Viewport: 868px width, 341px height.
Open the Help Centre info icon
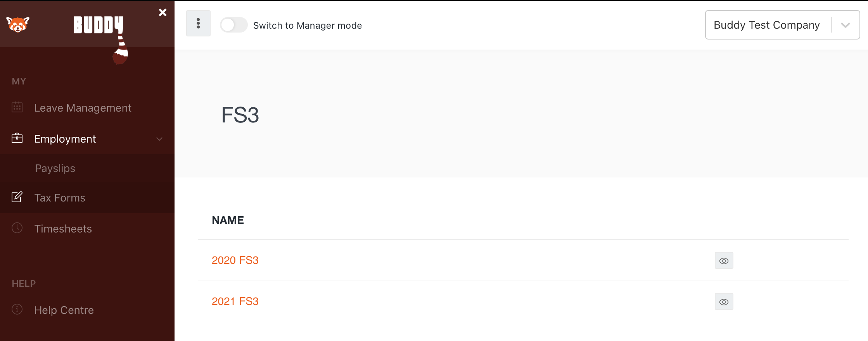pyautogui.click(x=17, y=310)
